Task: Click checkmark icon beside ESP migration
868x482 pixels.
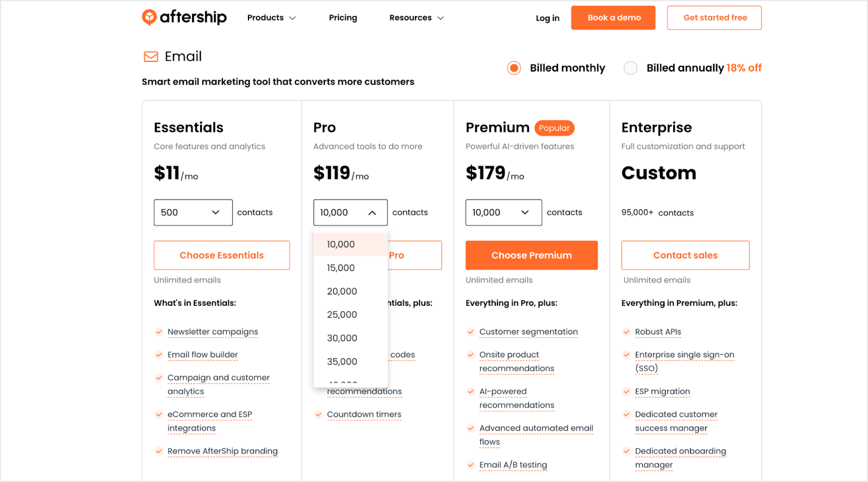Action: point(627,391)
